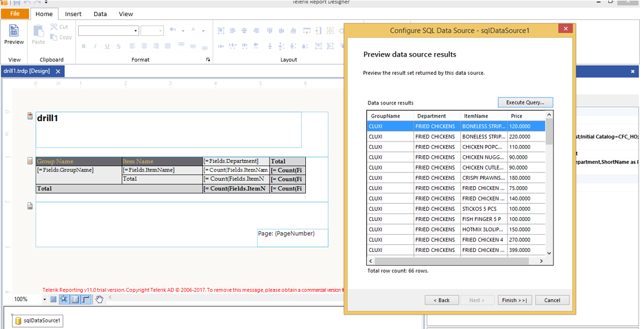Toggle Bold formatting in Format group
The width and height of the screenshot is (644, 329).
coord(84,46)
